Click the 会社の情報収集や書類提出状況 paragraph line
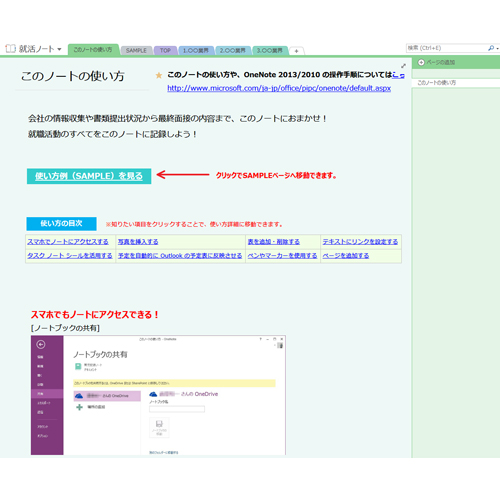 coord(177,118)
